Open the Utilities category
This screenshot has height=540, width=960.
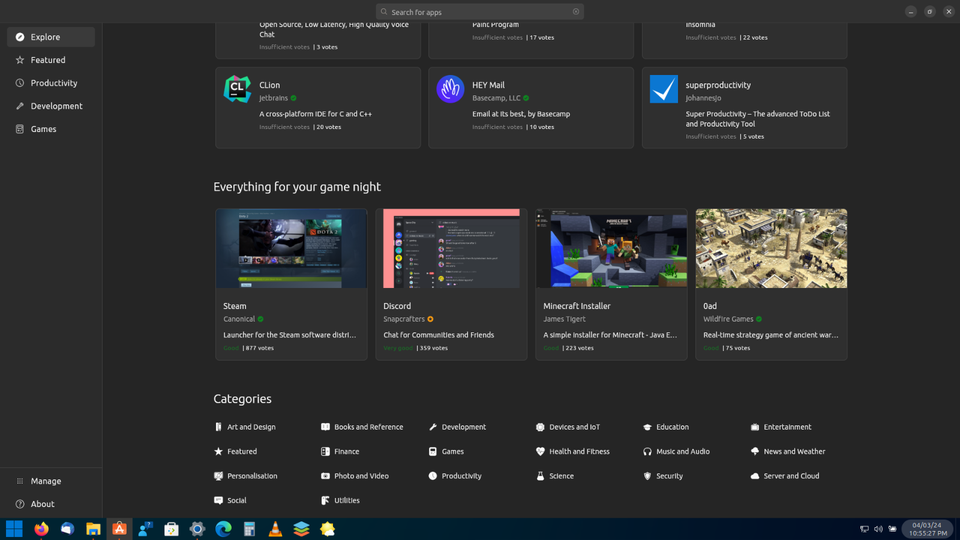[x=340, y=500]
